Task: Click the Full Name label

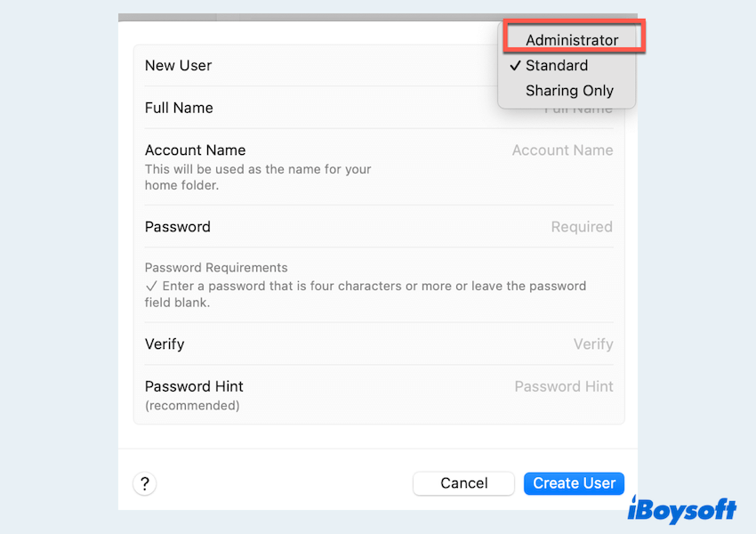Action: click(179, 108)
